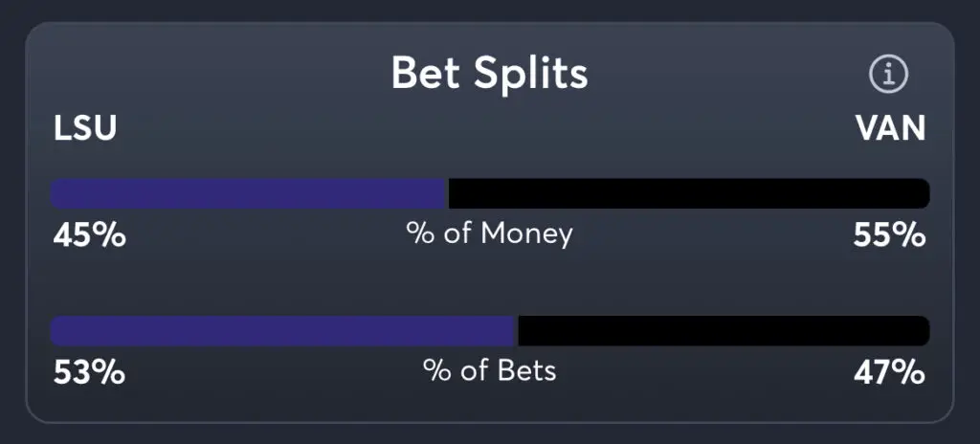Click LSU's purple segment in the bets bar
This screenshot has height=444, width=980.
point(283,331)
